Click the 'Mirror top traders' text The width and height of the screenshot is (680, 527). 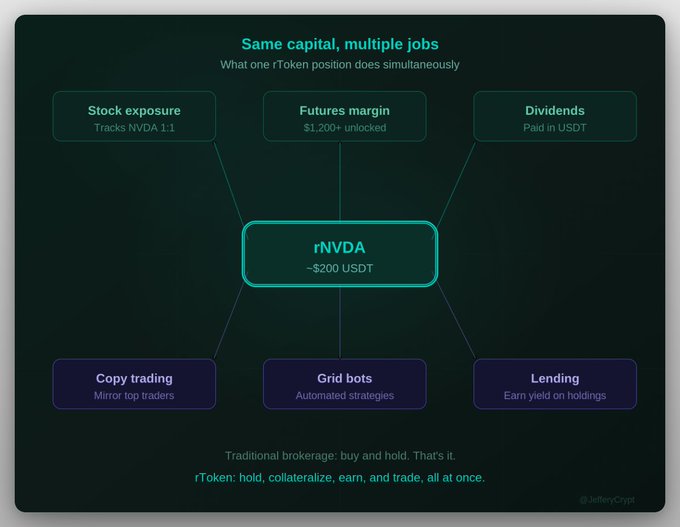tap(134, 396)
